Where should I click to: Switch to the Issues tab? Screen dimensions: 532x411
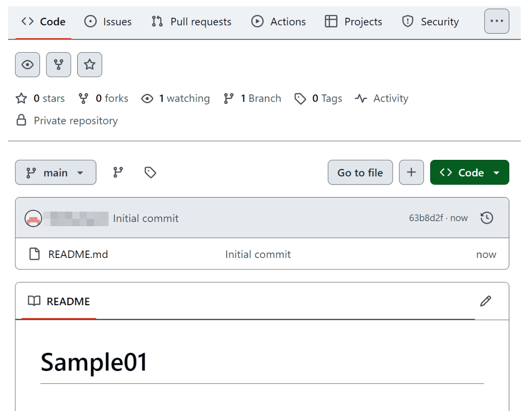click(108, 22)
